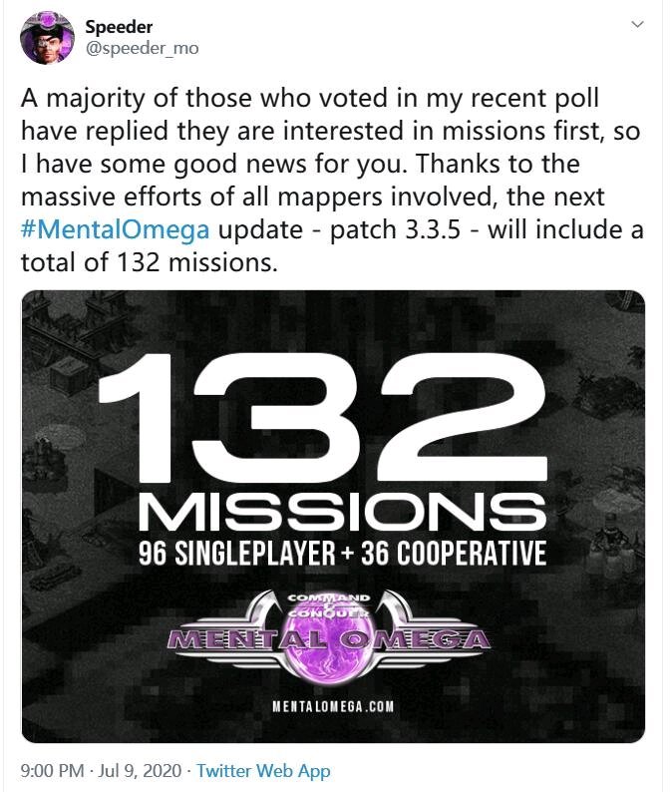Open Speeder's profile avatar picture

click(47, 38)
